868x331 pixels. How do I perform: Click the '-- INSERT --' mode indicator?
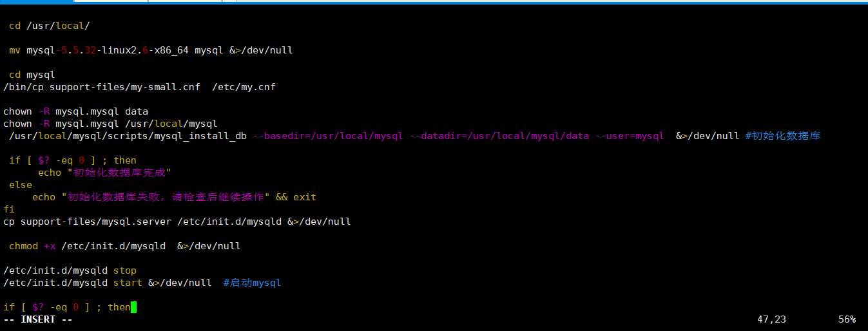[38, 319]
